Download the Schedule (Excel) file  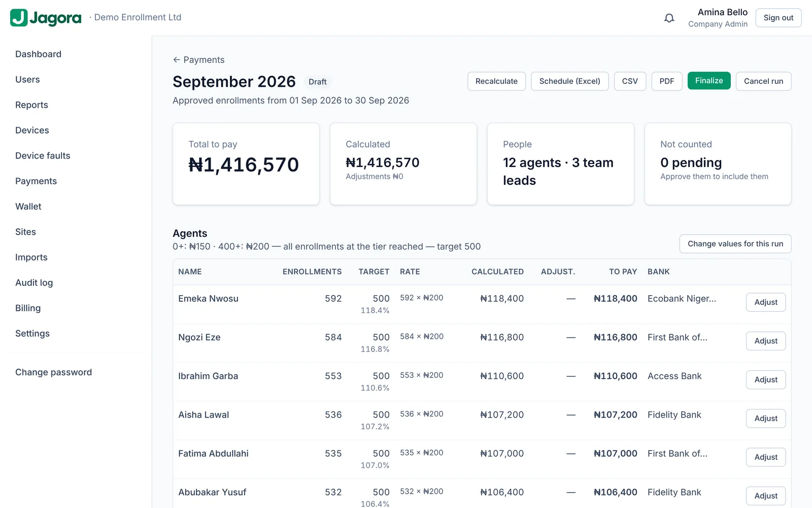tap(569, 81)
